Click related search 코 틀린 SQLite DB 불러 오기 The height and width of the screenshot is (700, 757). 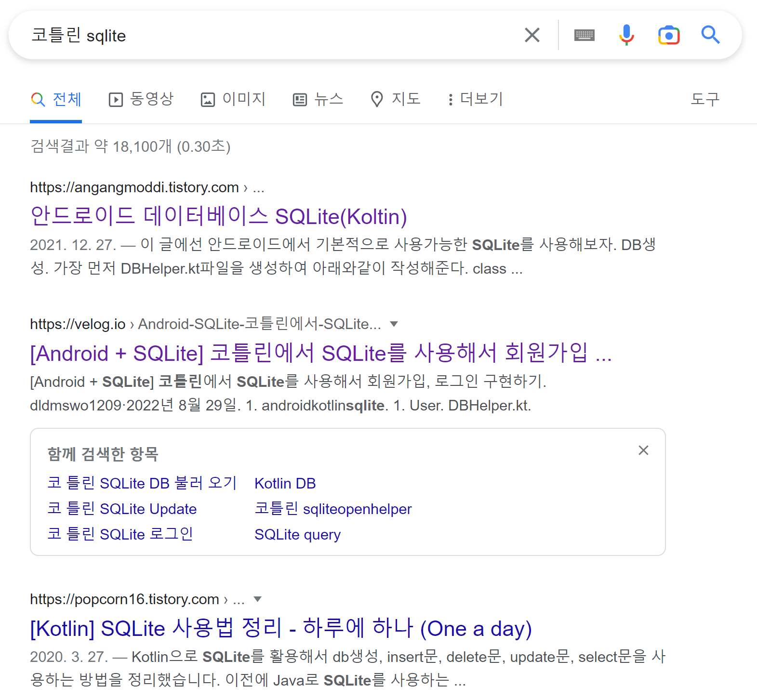point(142,483)
